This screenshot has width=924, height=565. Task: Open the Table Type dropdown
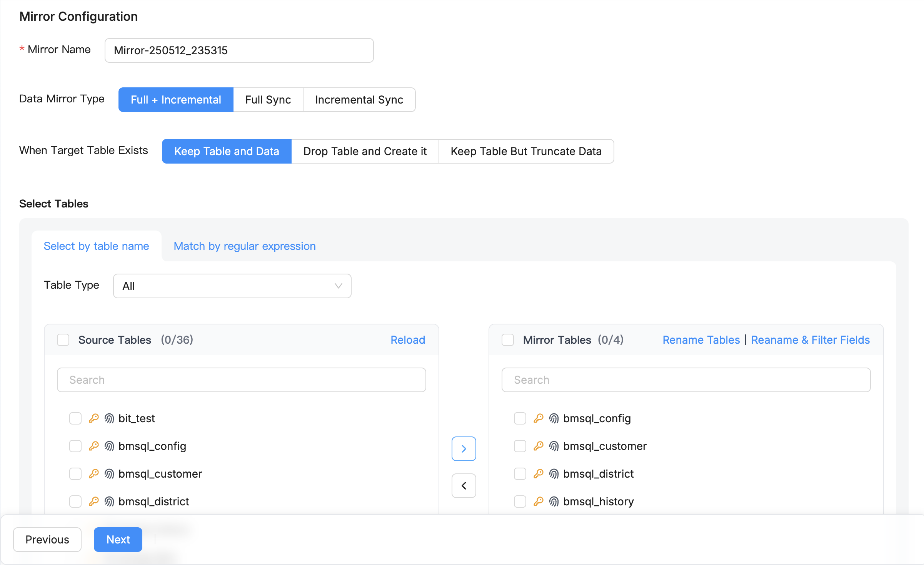232,286
